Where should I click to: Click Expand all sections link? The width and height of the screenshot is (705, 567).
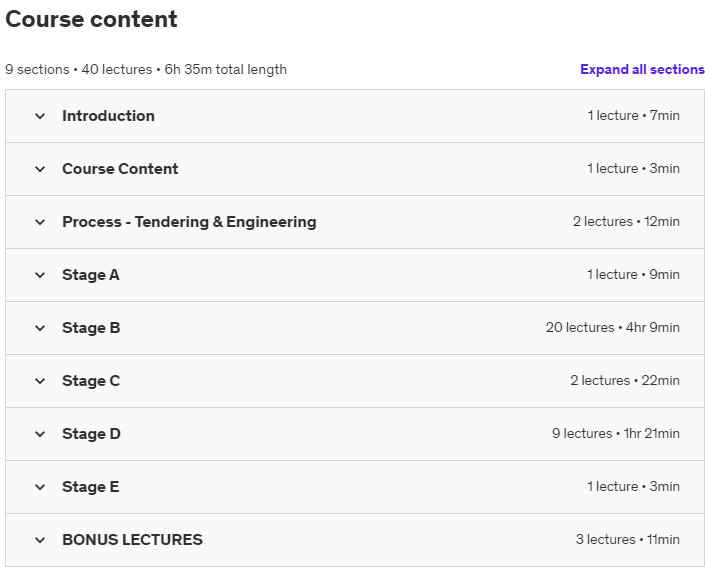click(642, 69)
